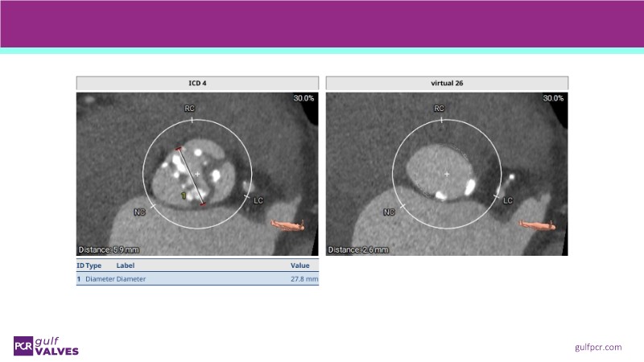Click the Value column header
This screenshot has width=644, height=362.
[299, 265]
